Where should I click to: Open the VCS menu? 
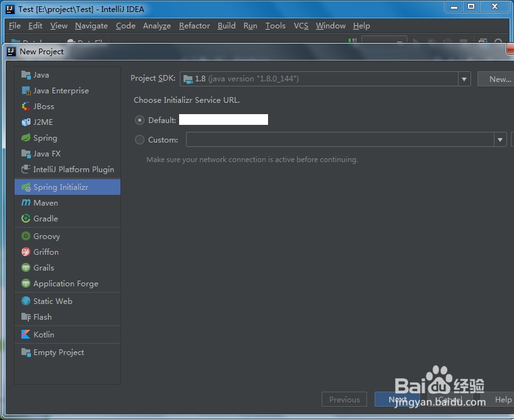point(301,26)
